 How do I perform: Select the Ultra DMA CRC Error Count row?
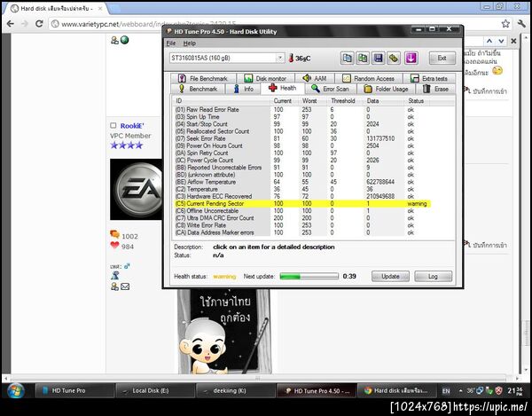tap(302, 218)
